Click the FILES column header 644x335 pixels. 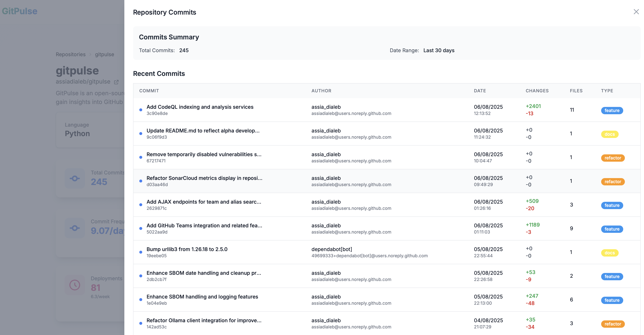tap(576, 91)
